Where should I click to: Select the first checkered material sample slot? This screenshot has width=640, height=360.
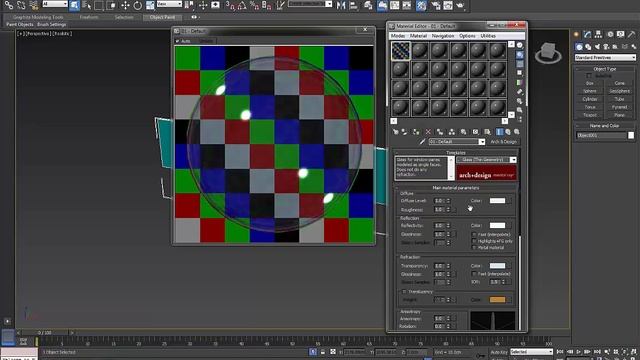400,51
